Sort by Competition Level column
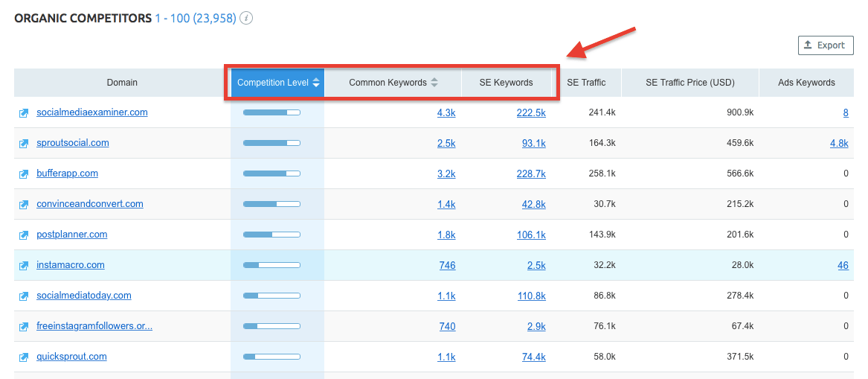Image resolution: width=868 pixels, height=379 pixels. 277,83
